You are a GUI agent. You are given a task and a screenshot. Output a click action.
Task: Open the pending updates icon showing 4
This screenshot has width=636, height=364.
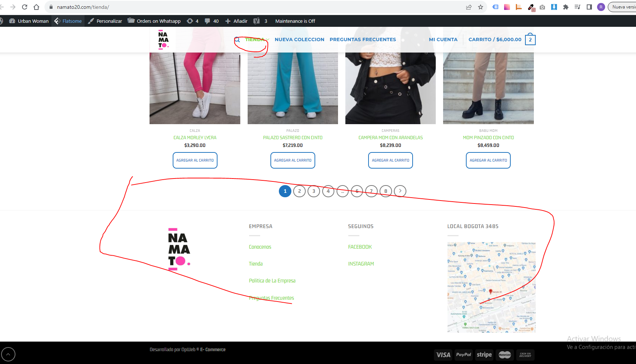193,21
